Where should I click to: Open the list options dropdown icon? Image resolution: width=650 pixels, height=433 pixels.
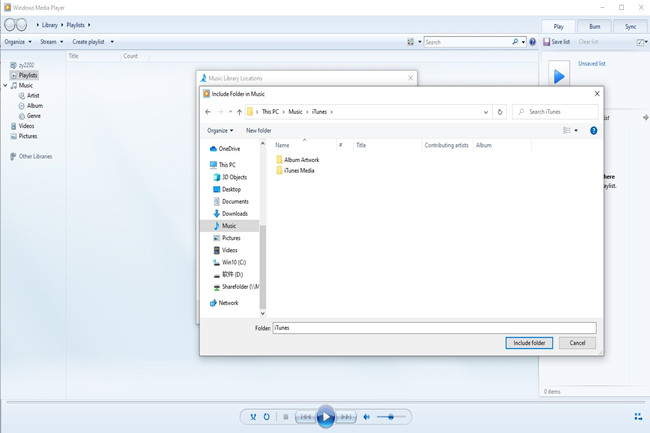tap(642, 42)
